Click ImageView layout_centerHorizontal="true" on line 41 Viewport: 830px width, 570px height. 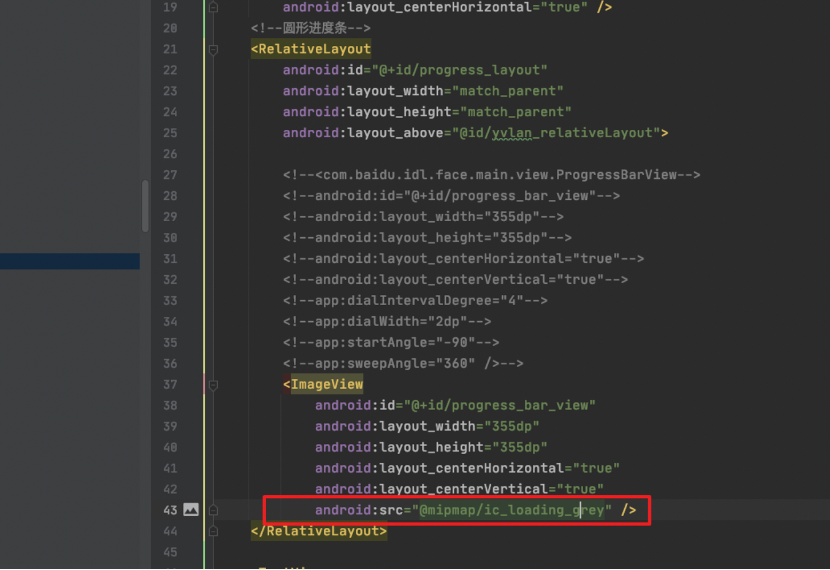pyautogui.click(x=467, y=468)
